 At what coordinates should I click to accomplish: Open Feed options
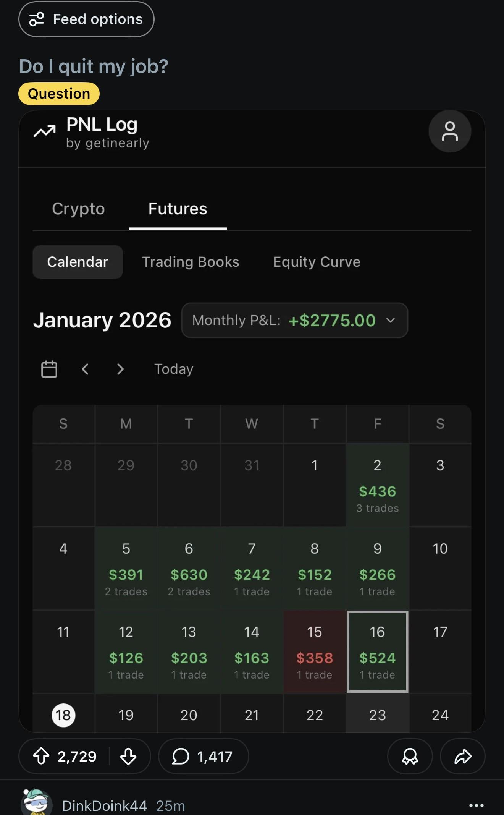(x=86, y=19)
